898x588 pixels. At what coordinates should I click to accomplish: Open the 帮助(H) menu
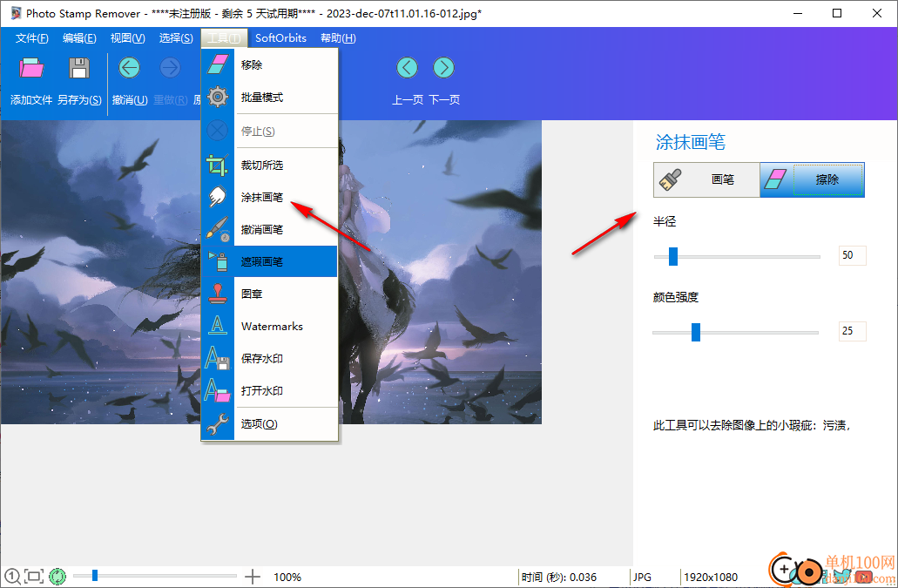pos(338,37)
